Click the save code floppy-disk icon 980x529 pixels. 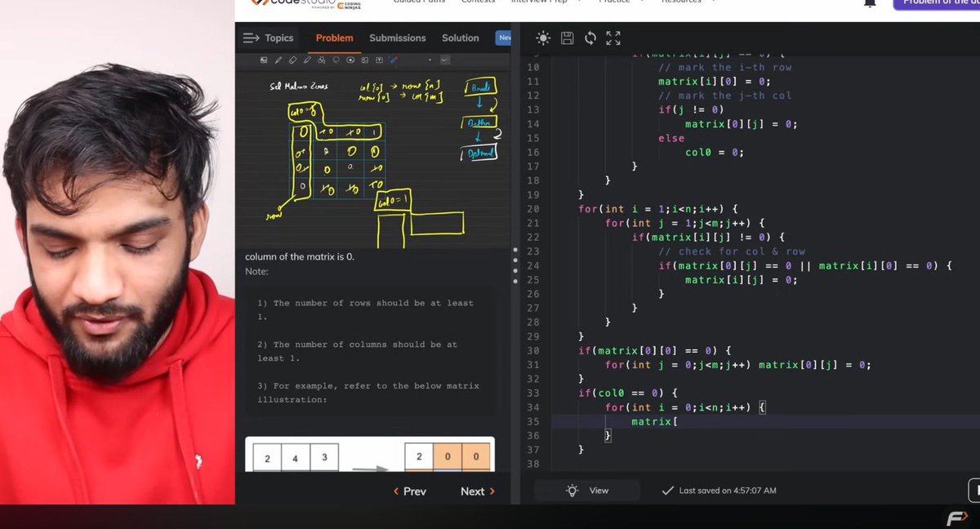[567, 38]
